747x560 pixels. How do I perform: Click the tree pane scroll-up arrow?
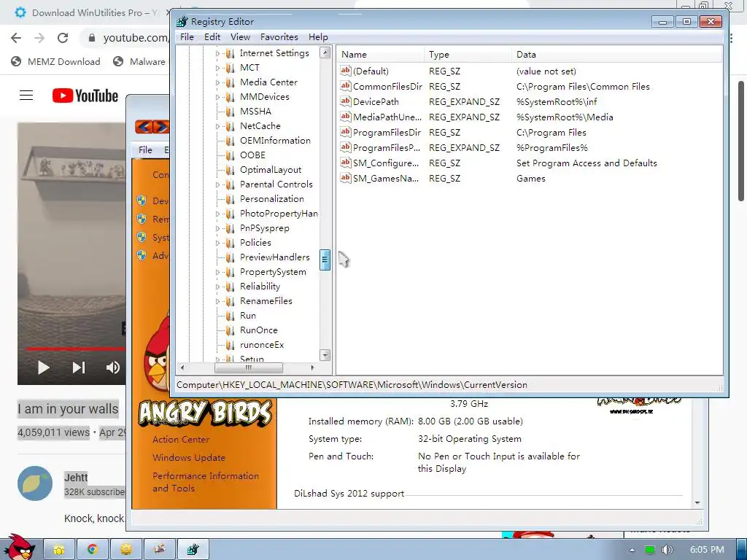pyautogui.click(x=325, y=52)
